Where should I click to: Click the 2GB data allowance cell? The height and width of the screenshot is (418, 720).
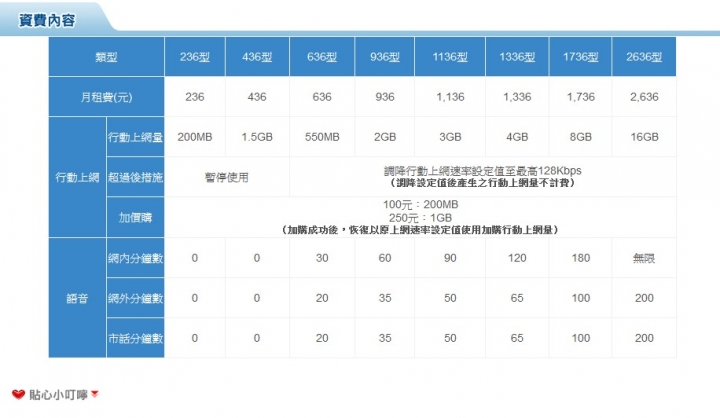[385, 137]
